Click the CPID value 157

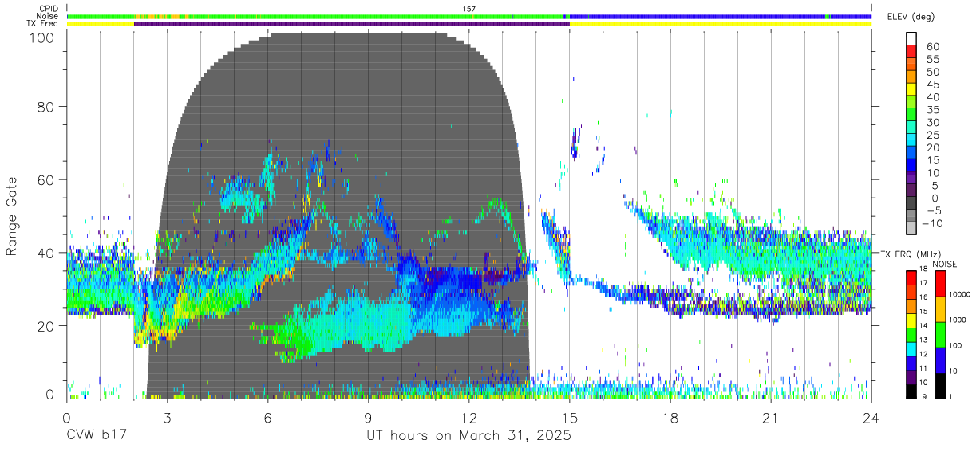469,9
